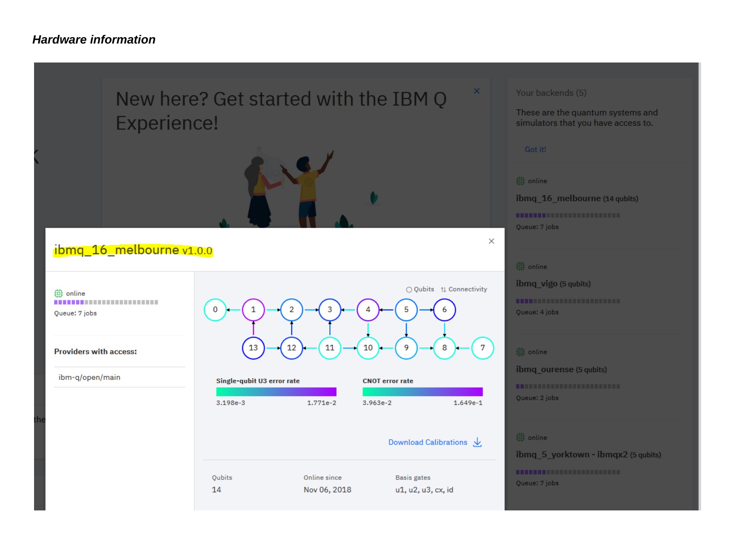Screen dimensions: 756x535
Task: Click the CNOT error rate gradient bar
Action: pyautogui.click(x=422, y=391)
